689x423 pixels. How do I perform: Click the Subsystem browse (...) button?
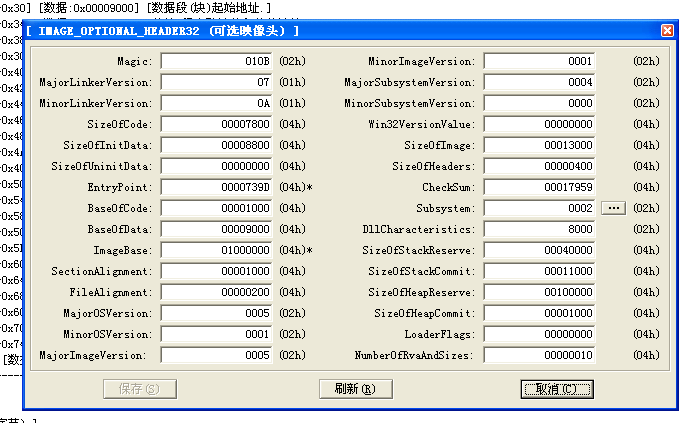pyautogui.click(x=614, y=208)
